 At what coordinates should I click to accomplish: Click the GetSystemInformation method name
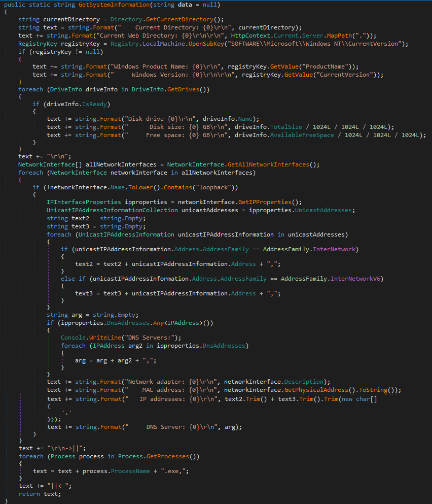[114, 5]
